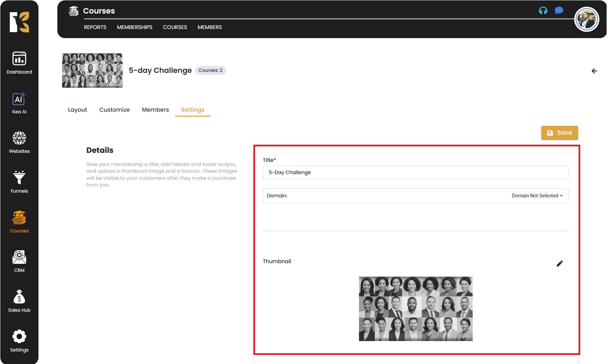The image size is (613, 364).
Task: Switch to the Customize tab
Action: (x=114, y=110)
